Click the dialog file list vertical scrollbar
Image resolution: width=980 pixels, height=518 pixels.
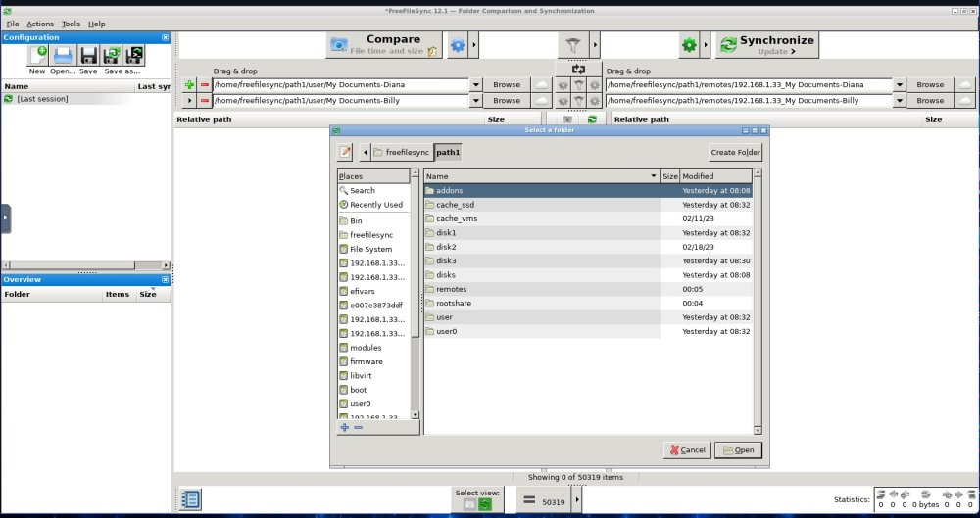[x=758, y=302]
